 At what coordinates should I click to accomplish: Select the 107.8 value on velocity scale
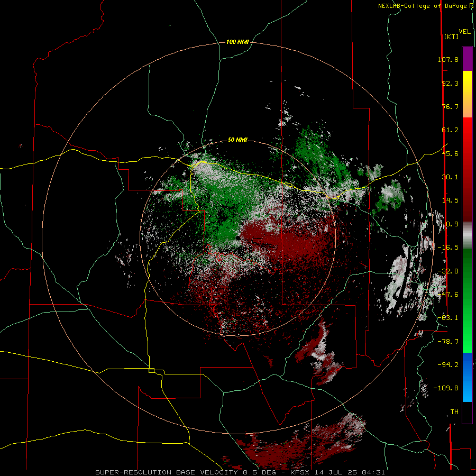point(448,59)
